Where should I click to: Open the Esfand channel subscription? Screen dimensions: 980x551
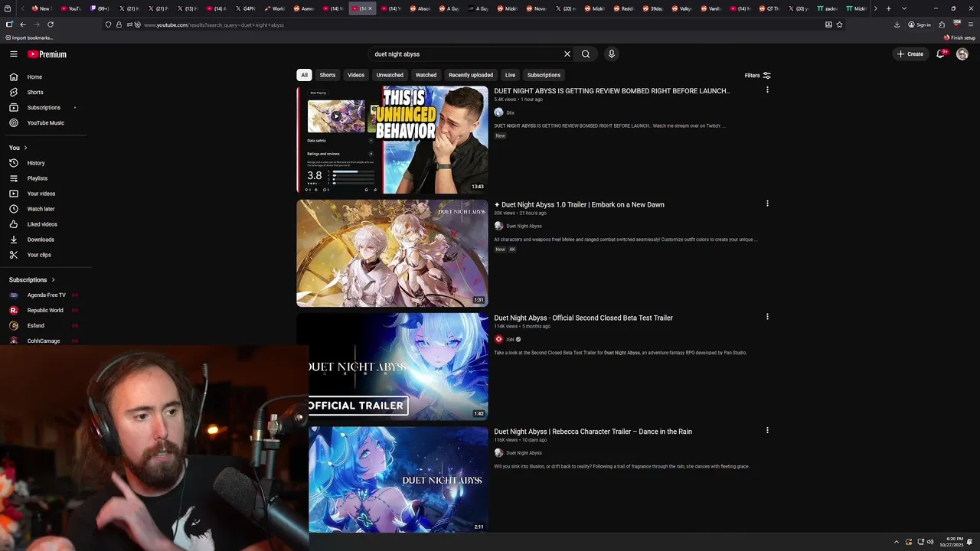[x=36, y=326]
